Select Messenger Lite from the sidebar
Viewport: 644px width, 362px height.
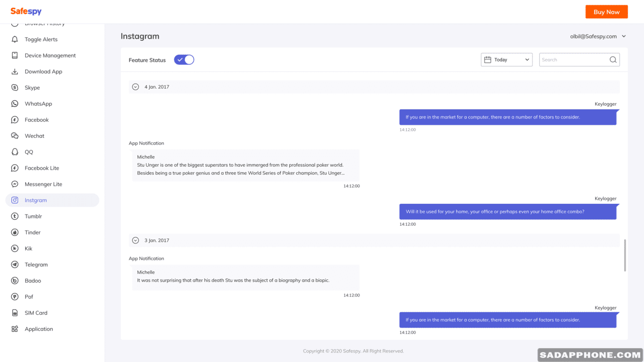click(x=42, y=184)
